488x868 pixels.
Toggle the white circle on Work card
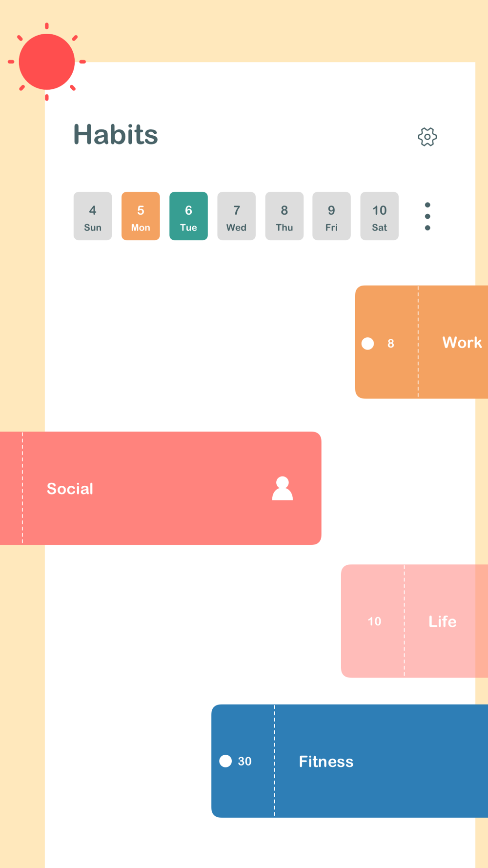[x=368, y=344]
